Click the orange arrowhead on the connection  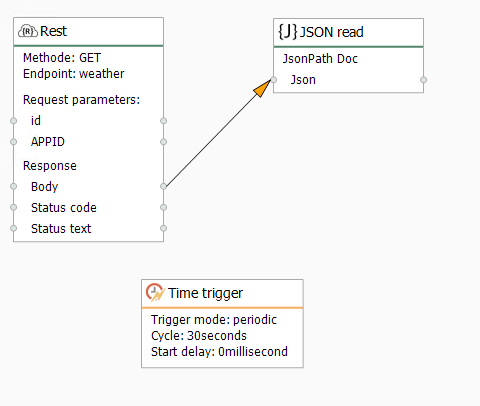click(x=263, y=88)
